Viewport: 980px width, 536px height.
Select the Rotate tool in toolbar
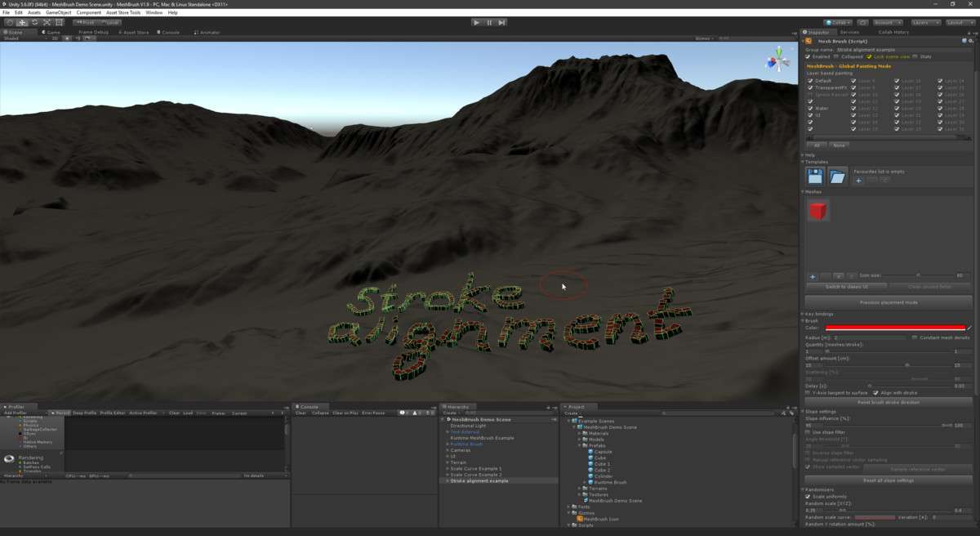[34, 22]
